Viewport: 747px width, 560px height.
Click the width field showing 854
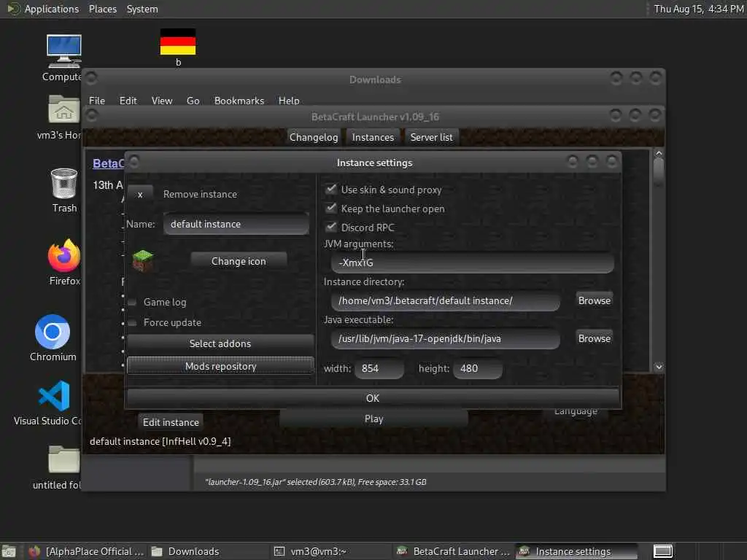coord(379,368)
